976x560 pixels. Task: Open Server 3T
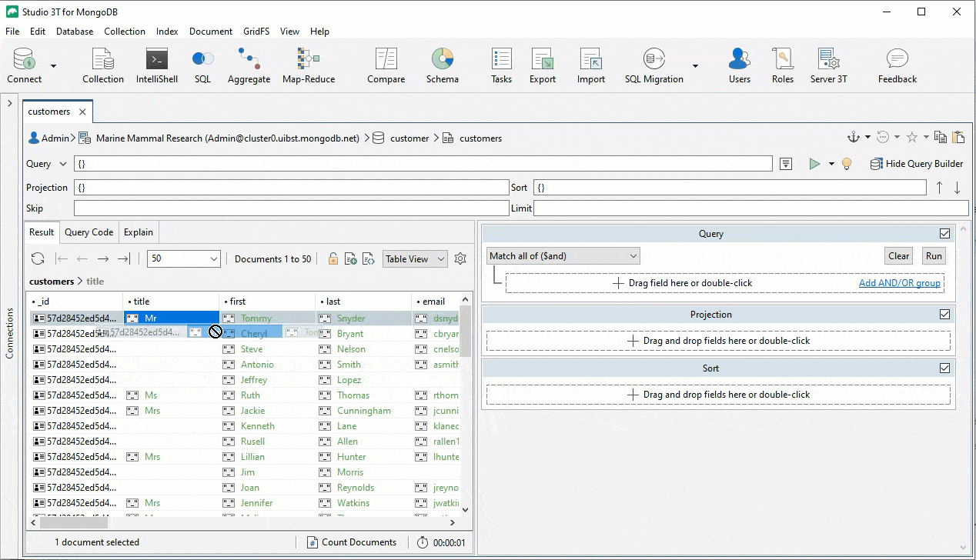[828, 65]
